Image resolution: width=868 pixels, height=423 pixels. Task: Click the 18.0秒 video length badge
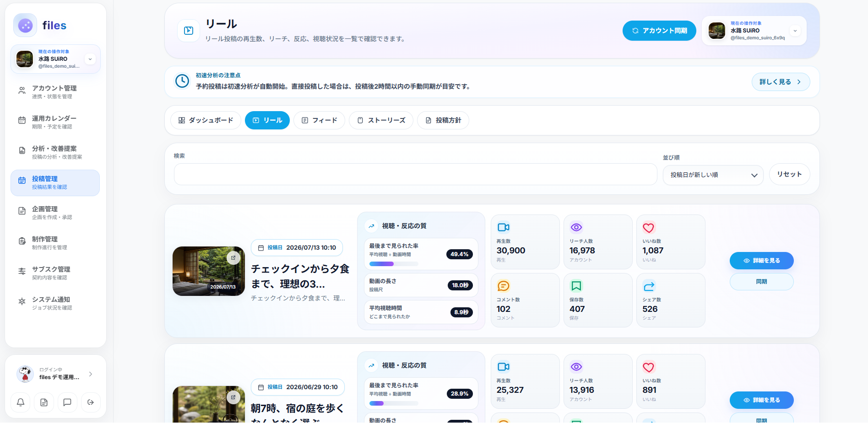[460, 285]
